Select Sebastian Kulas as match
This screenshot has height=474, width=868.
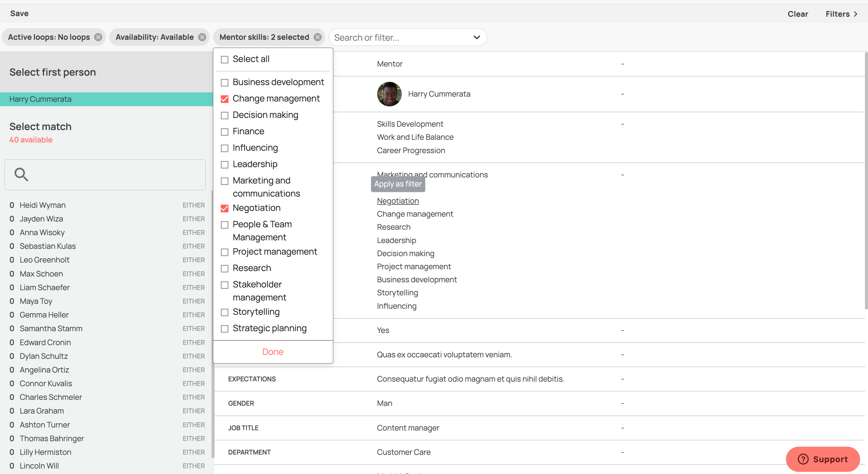[107, 246]
